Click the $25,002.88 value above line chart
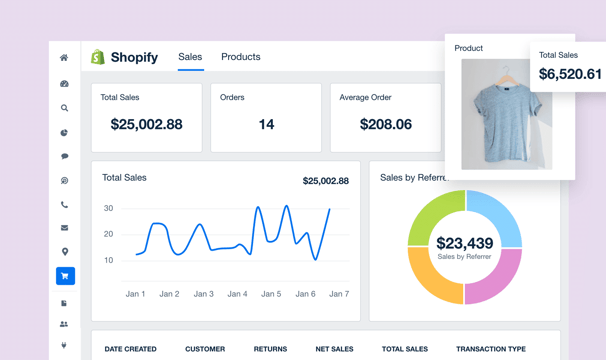 (326, 181)
